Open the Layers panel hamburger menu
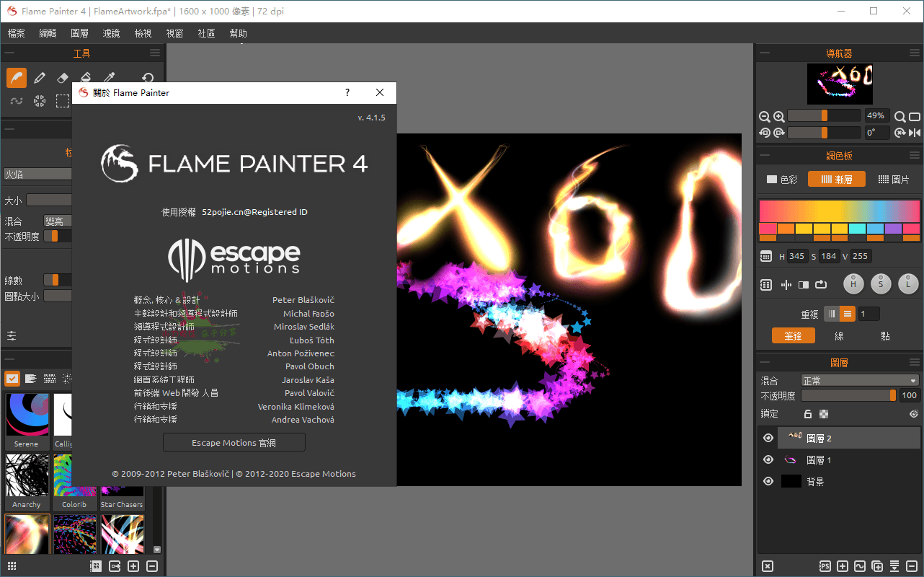 914,362
